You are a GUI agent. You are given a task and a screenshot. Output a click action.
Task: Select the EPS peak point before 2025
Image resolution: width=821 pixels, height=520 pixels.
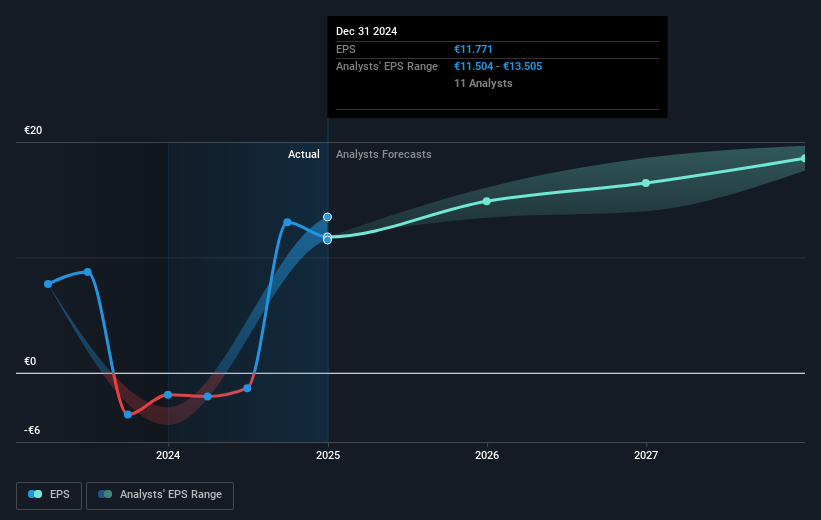coord(287,222)
